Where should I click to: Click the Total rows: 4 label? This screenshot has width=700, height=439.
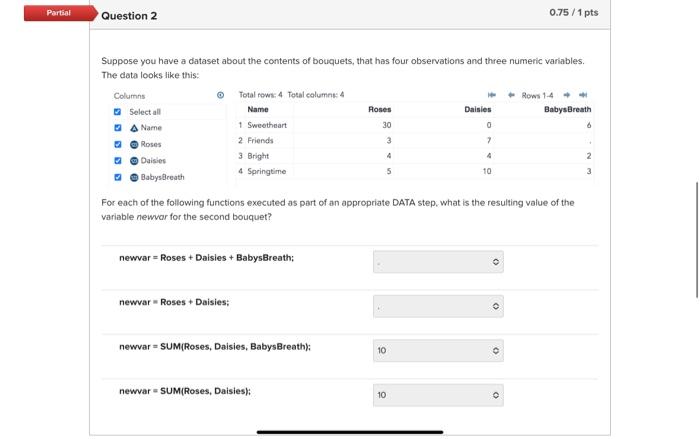260,95
